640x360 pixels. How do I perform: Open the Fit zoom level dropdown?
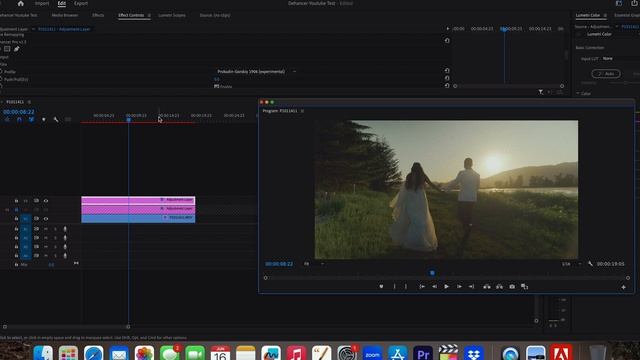[314, 264]
